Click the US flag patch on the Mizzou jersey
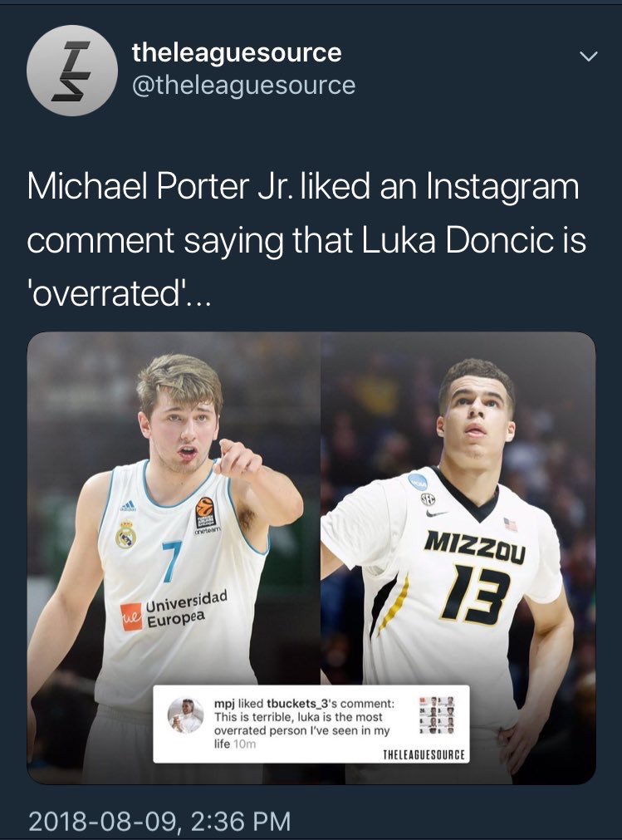The image size is (622, 840). point(510,523)
